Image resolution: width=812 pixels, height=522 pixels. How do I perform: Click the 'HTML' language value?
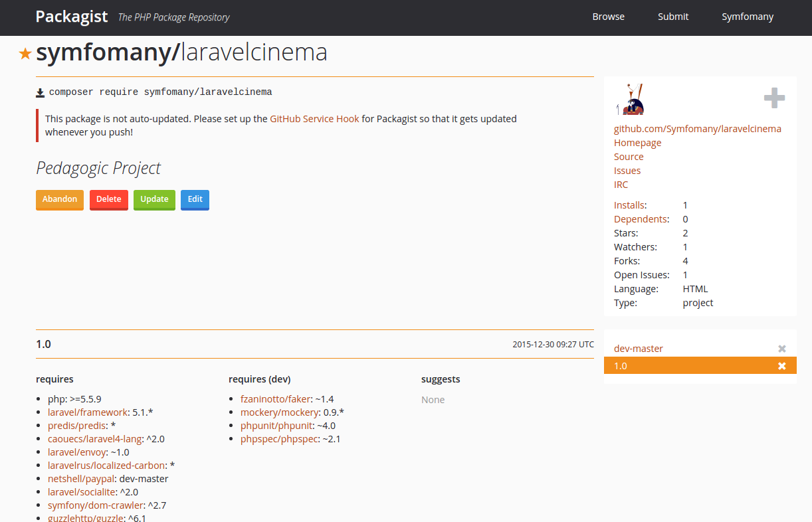click(x=695, y=289)
